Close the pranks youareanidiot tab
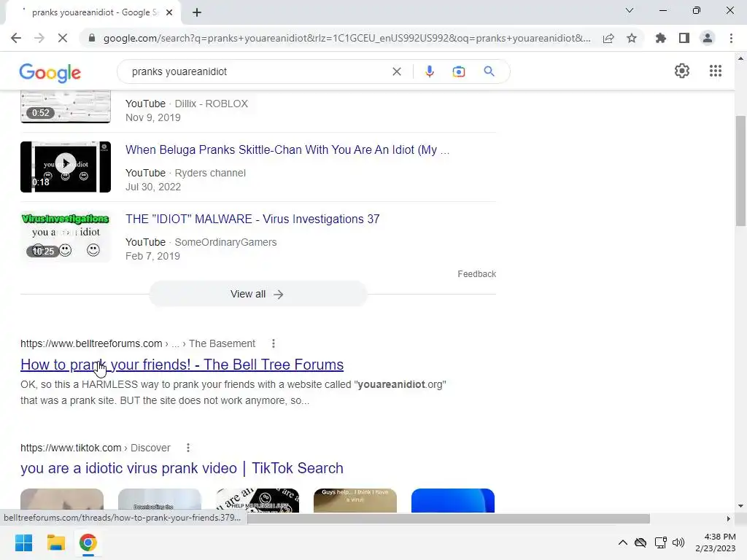This screenshot has height=560, width=747. click(x=169, y=12)
